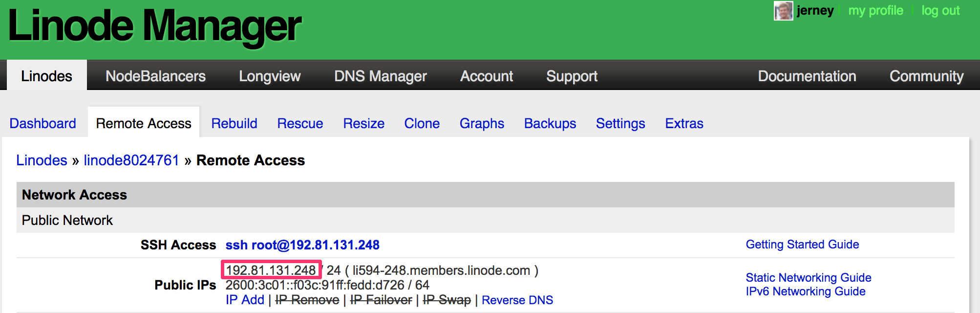Image resolution: width=980 pixels, height=313 pixels.
Task: Click the Linode Manager logo title
Action: tap(154, 26)
